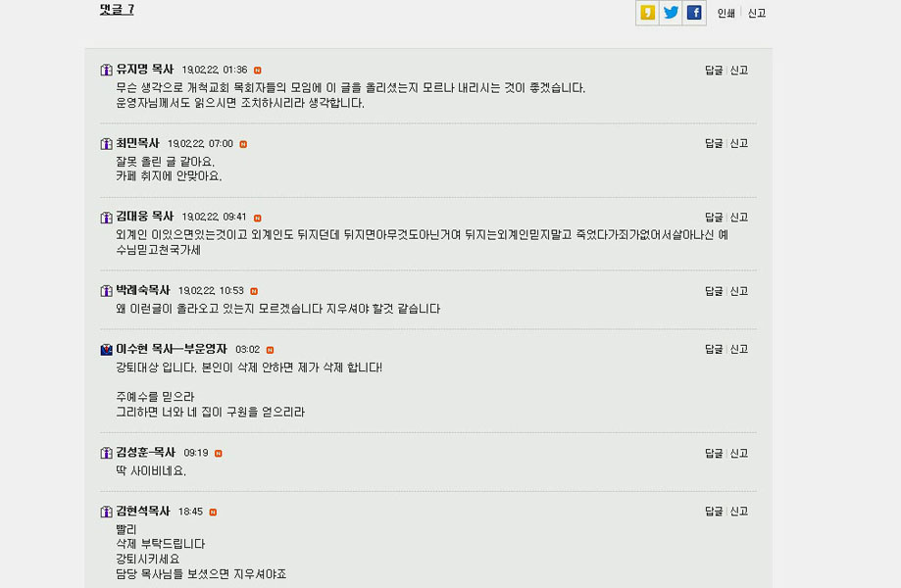
Task: Share post on Twitter icon
Action: [671, 13]
